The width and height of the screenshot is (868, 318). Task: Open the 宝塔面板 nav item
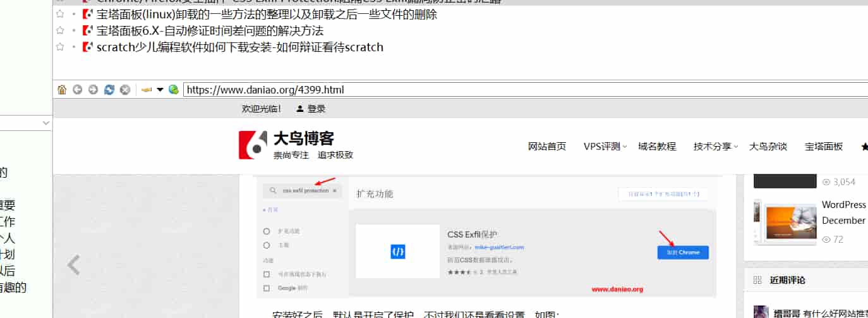click(824, 146)
